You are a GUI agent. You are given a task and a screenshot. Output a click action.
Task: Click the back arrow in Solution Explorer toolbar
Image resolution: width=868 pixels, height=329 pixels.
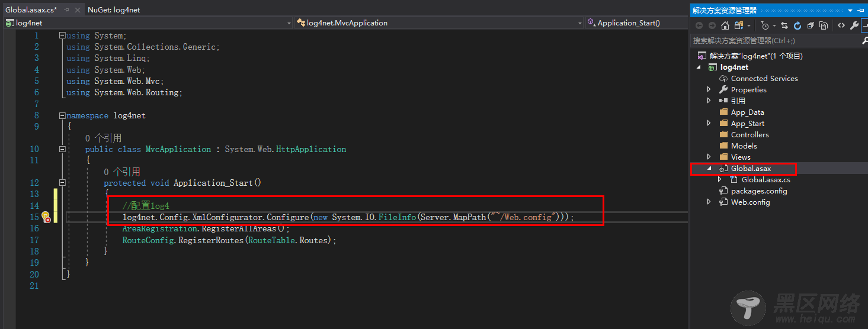point(699,25)
